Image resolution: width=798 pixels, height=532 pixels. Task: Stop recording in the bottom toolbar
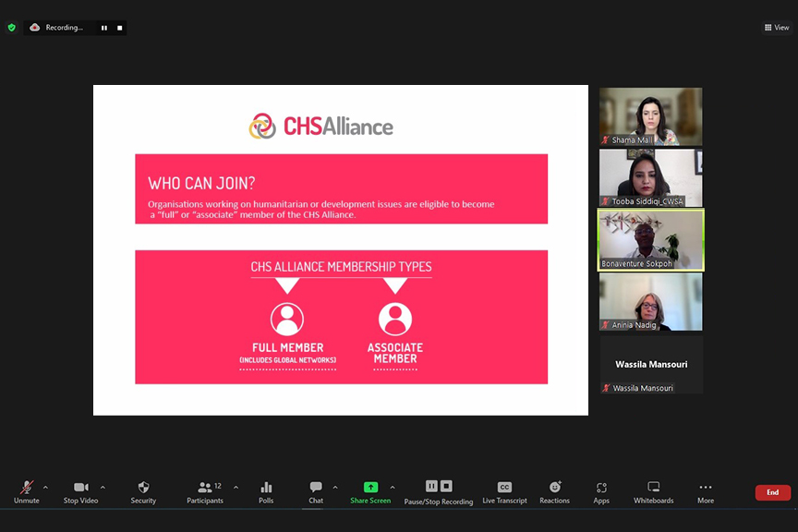[446, 486]
